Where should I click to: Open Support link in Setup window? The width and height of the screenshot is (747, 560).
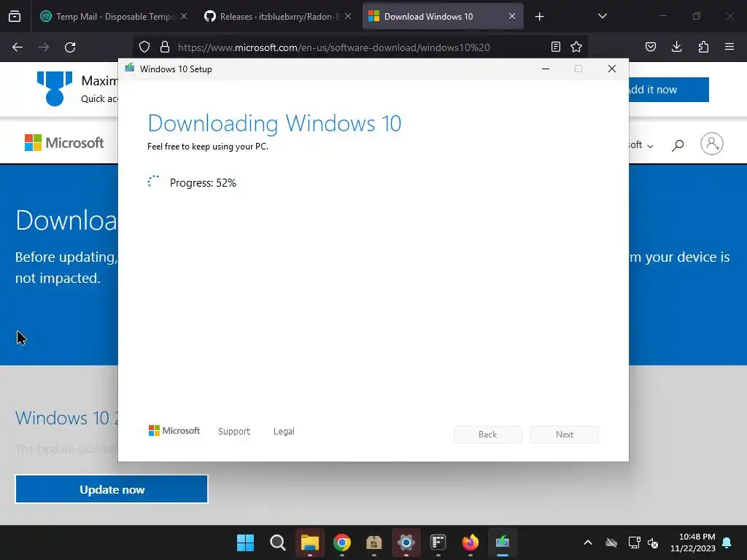coord(234,431)
